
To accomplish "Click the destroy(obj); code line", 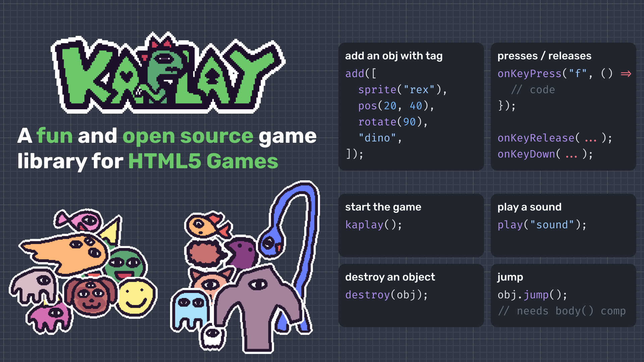I will pyautogui.click(x=387, y=295).
